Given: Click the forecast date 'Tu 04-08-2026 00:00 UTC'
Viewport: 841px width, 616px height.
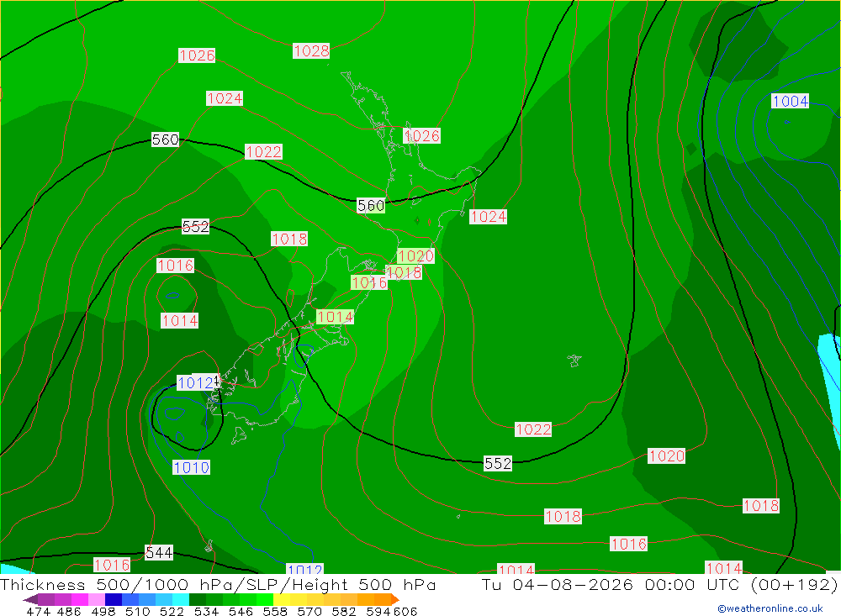Looking at the screenshot, I should (x=612, y=584).
